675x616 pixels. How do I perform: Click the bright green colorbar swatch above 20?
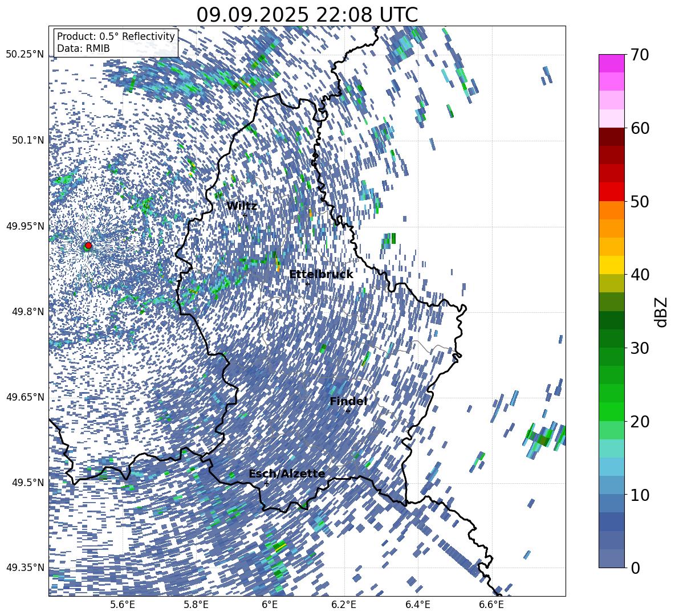[612, 411]
